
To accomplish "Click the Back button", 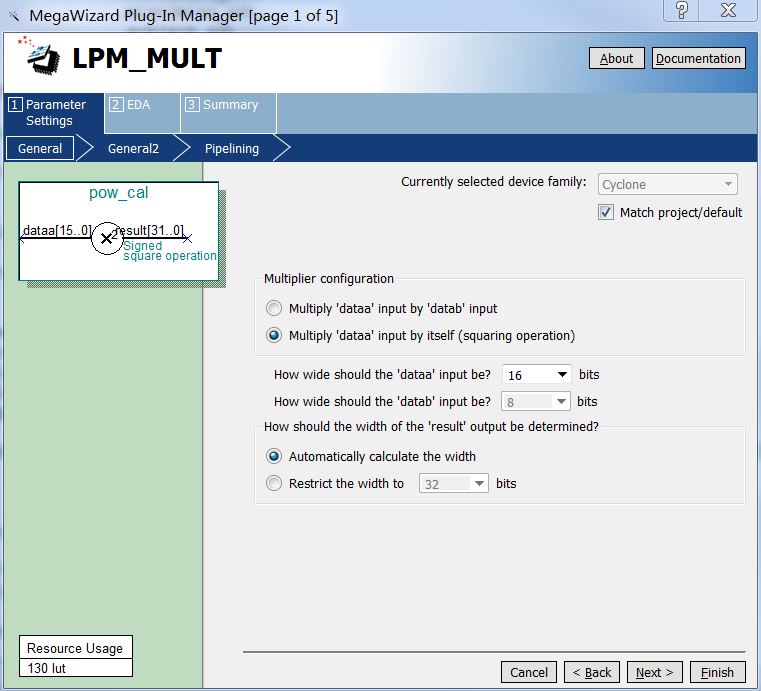I will click(592, 672).
